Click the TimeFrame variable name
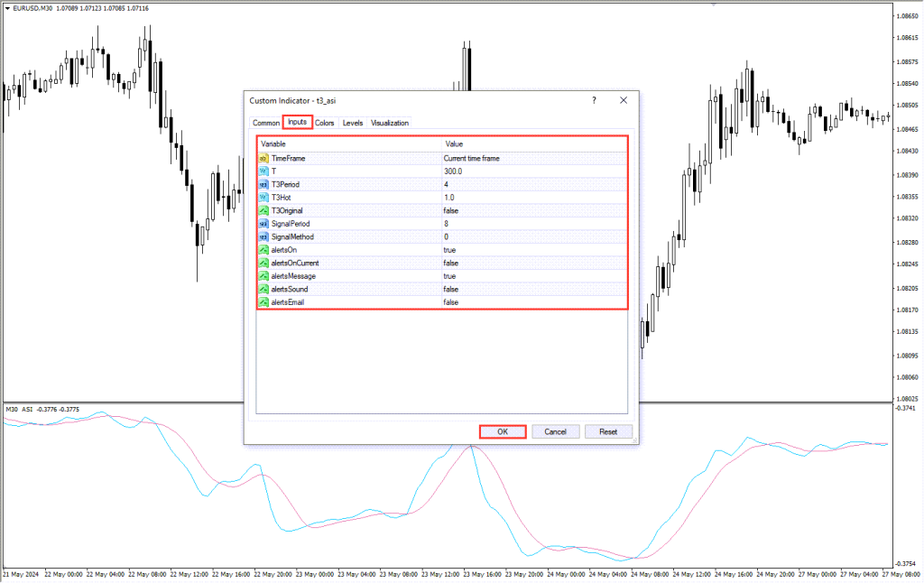924x583 pixels. tap(288, 159)
